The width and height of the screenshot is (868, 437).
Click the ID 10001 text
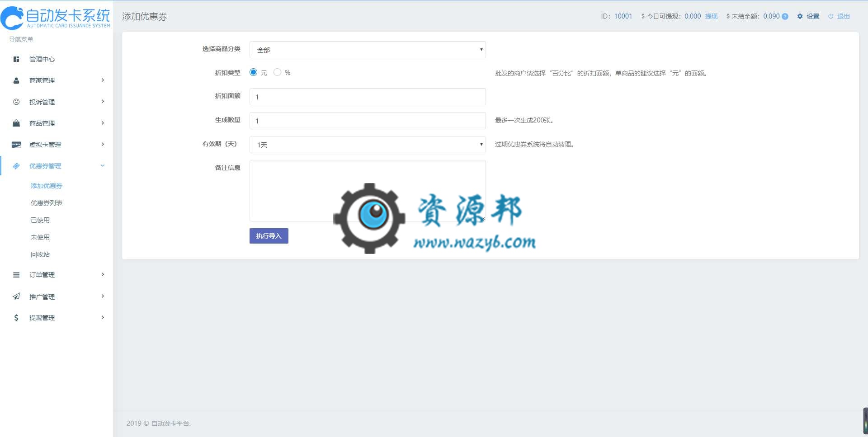tap(617, 16)
